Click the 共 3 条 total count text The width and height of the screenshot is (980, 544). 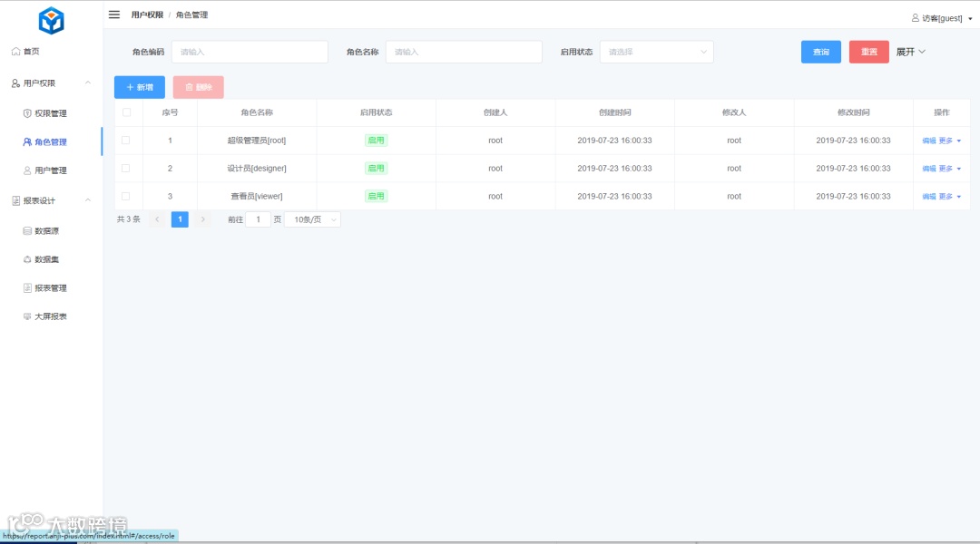129,219
